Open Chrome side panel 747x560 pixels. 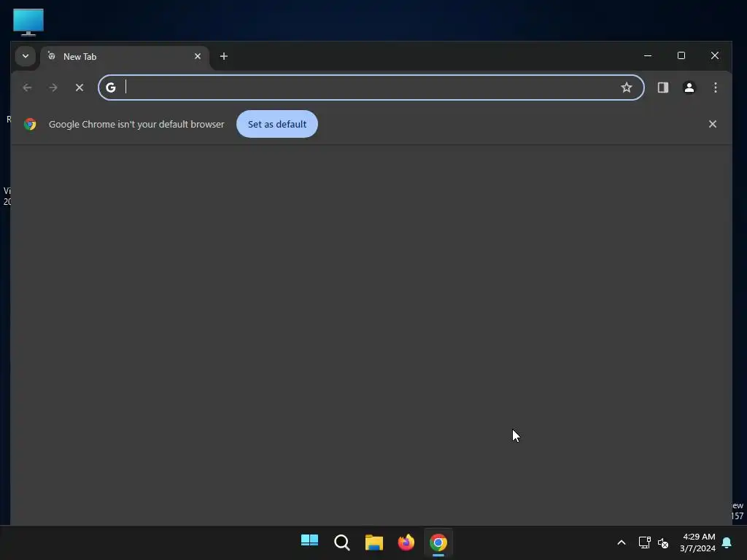(662, 87)
